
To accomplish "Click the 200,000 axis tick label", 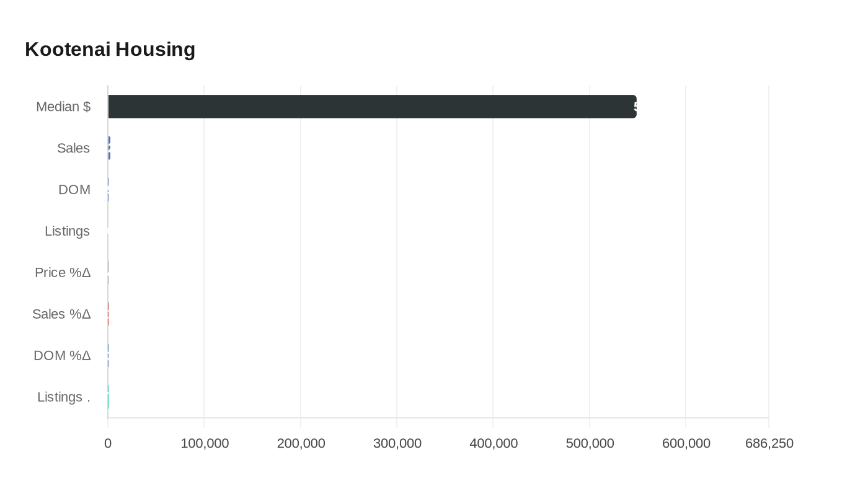I will click(x=301, y=443).
